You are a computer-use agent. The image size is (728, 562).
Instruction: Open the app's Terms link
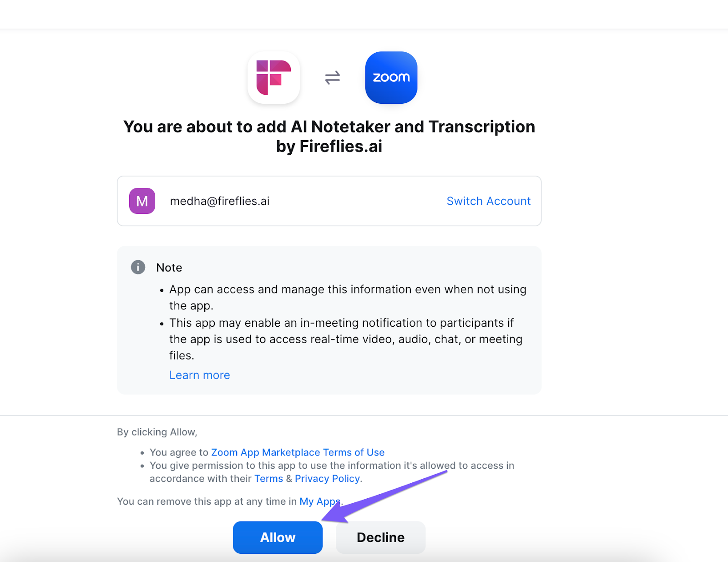pos(268,479)
